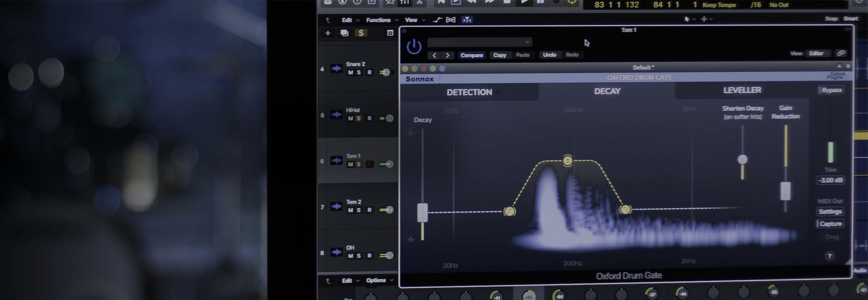The width and height of the screenshot is (868, 300).
Task: Toggle the automation curve icon
Action: click(437, 20)
